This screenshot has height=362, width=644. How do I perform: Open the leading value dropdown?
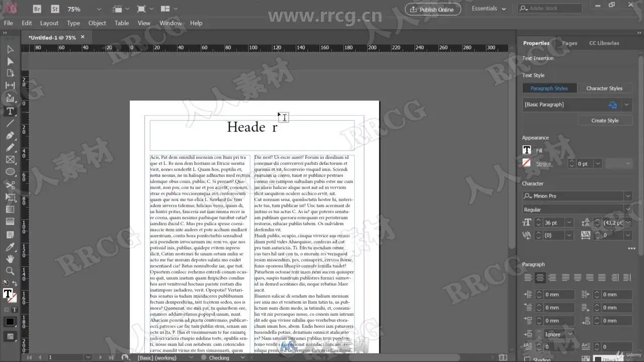click(627, 223)
